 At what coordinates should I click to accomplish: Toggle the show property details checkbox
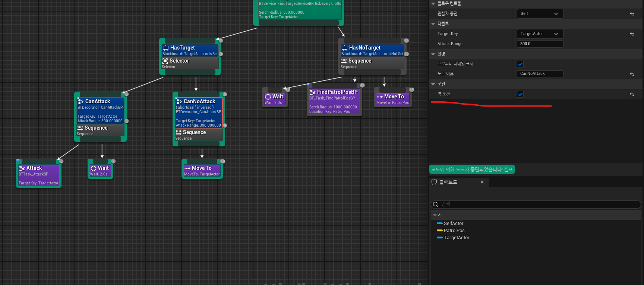point(520,64)
